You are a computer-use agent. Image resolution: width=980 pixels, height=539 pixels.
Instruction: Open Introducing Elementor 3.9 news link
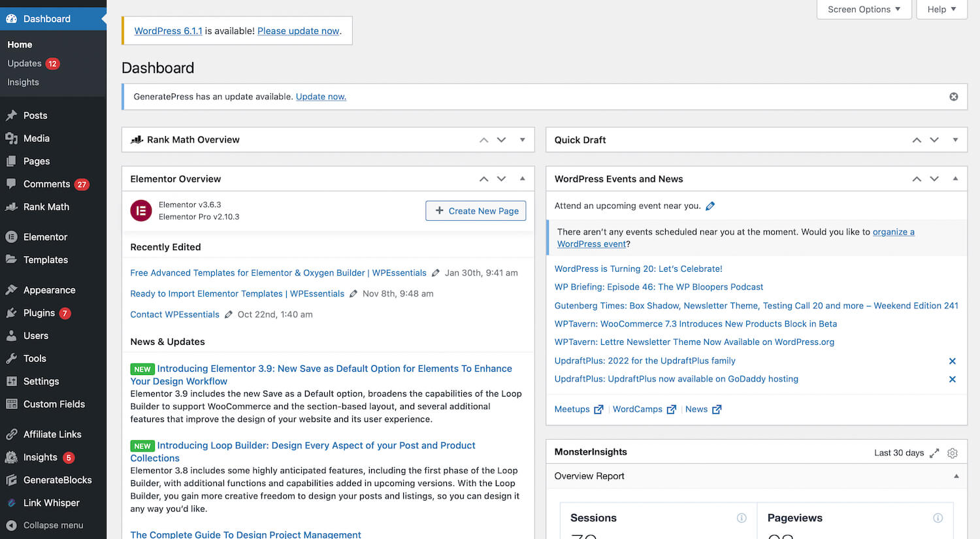[x=321, y=375]
